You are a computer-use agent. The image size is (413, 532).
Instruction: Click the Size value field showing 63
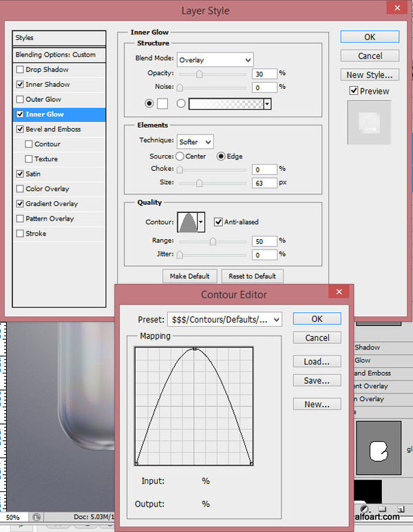click(x=264, y=183)
